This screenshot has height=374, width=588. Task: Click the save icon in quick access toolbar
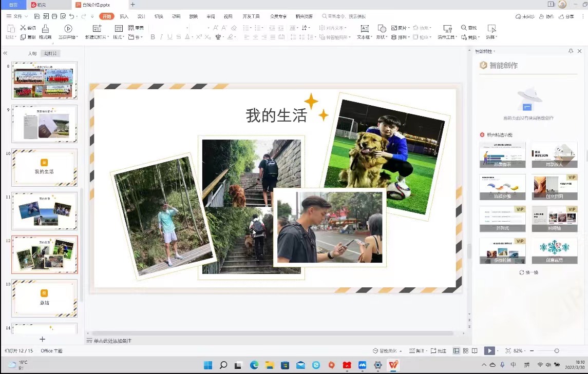click(37, 16)
